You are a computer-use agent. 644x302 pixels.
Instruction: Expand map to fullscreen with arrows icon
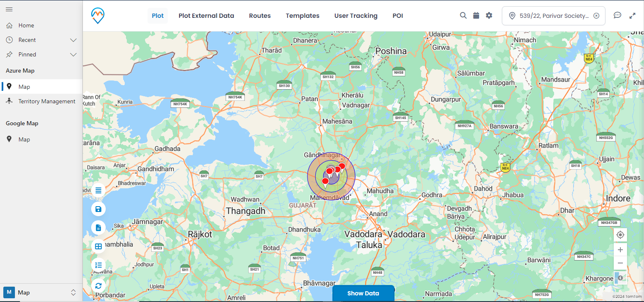coord(632,16)
